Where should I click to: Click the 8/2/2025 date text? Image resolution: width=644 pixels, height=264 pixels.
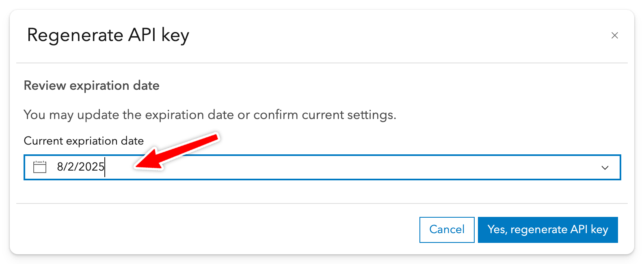click(80, 167)
